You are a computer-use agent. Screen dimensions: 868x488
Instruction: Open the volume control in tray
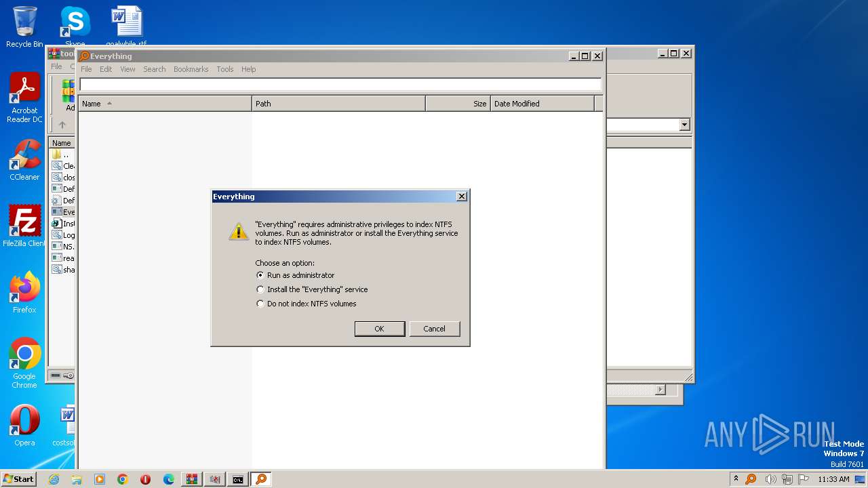tap(771, 479)
